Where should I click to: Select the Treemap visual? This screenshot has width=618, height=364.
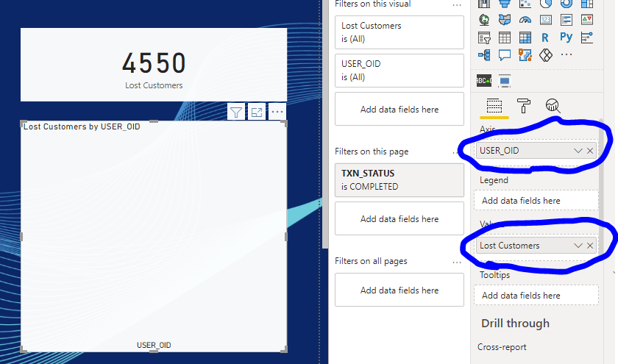[587, 3]
